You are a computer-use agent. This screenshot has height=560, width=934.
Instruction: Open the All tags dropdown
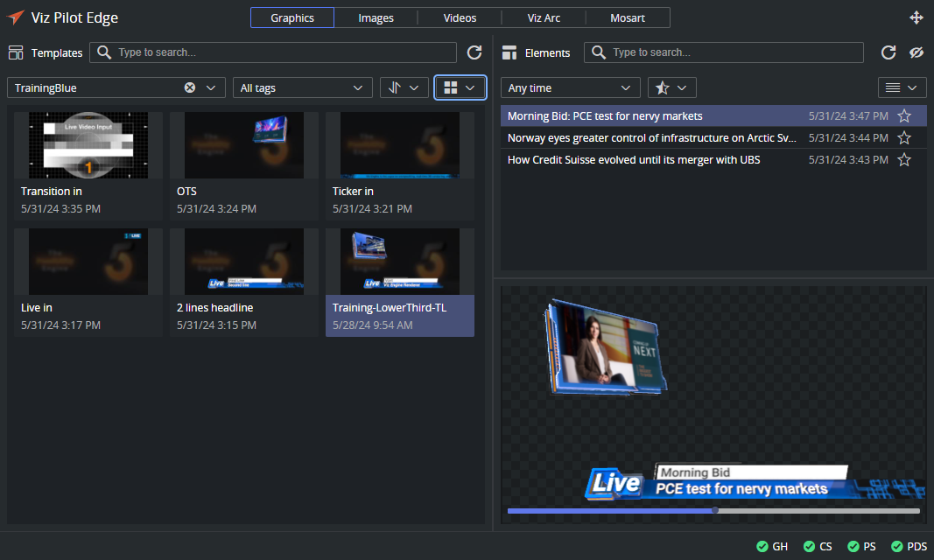coord(302,87)
